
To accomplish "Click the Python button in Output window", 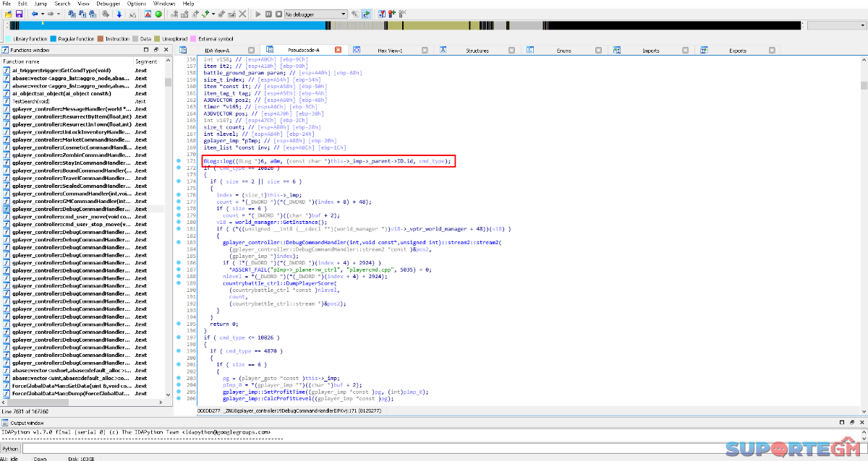I will [10, 449].
